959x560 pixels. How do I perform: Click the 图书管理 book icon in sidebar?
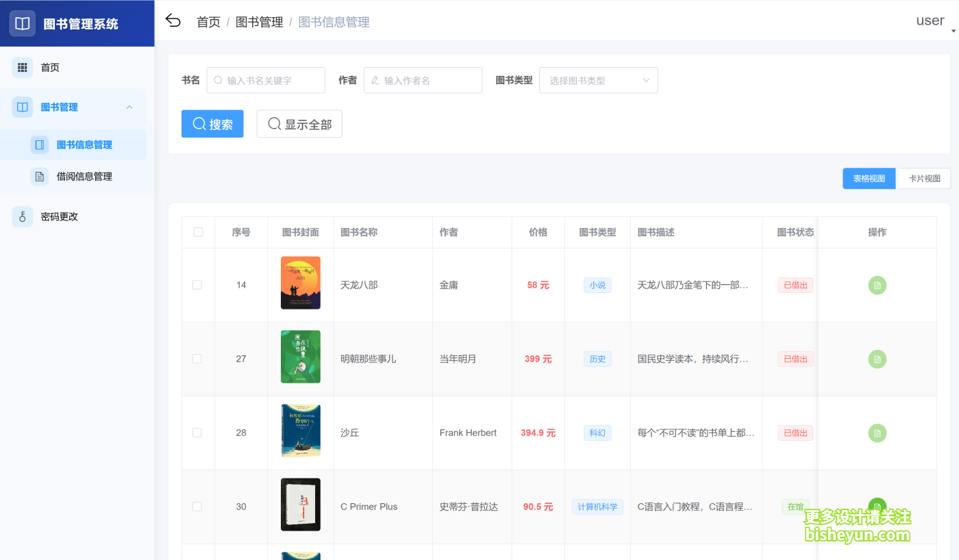[23, 107]
